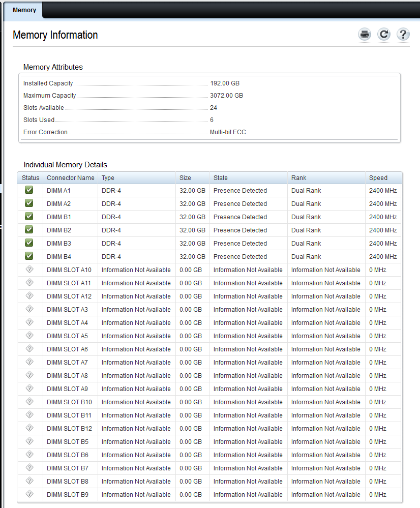
Task: Sort by Connector Name column header
Action: click(x=70, y=178)
